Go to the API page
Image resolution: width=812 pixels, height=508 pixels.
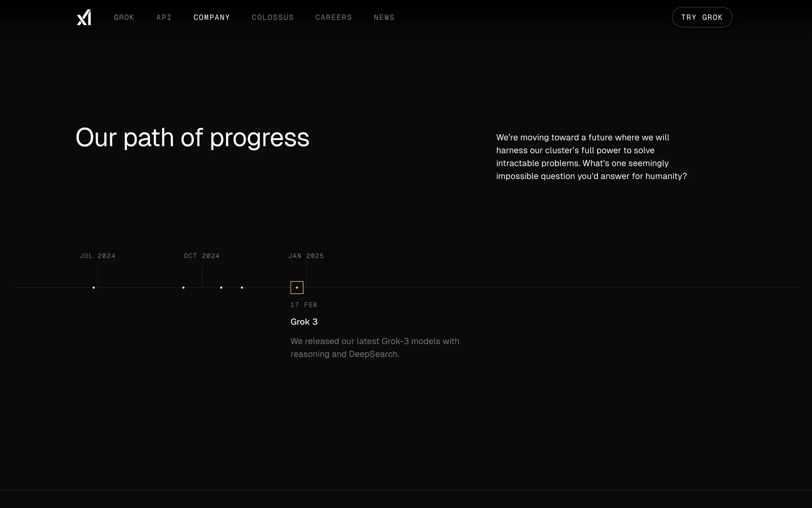(164, 17)
